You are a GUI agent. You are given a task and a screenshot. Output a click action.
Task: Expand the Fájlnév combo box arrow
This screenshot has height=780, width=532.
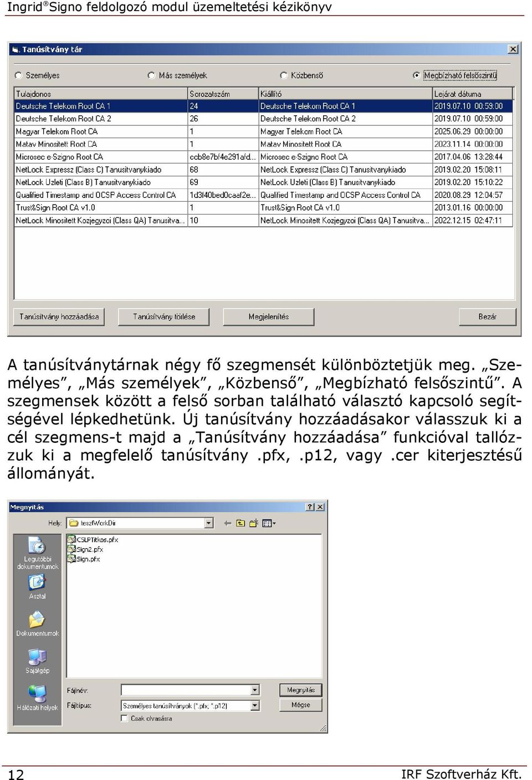[x=255, y=690]
